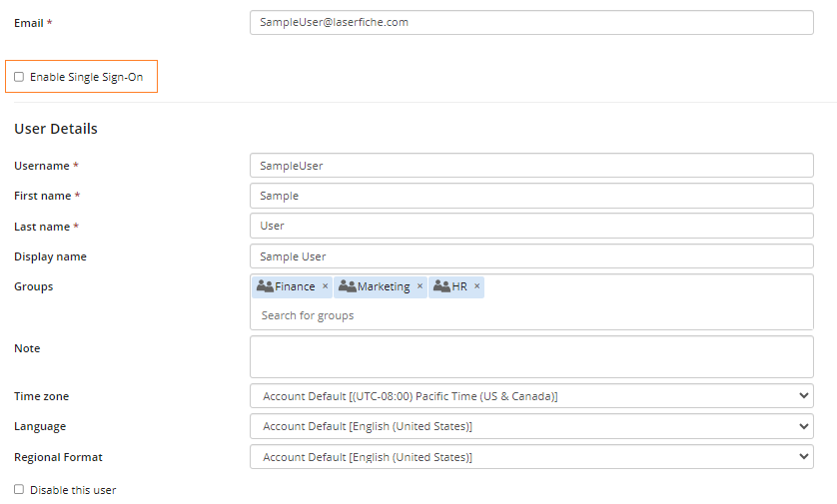Focus the Username text box
This screenshot has width=837, height=504.
(531, 166)
